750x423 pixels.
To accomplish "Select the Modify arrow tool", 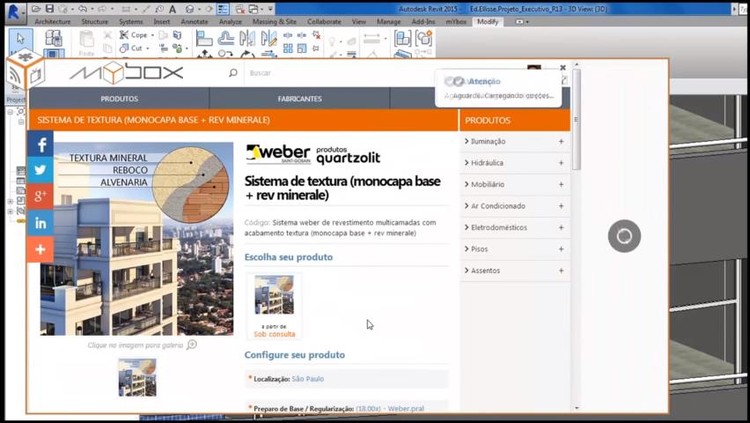I will 20,38.
